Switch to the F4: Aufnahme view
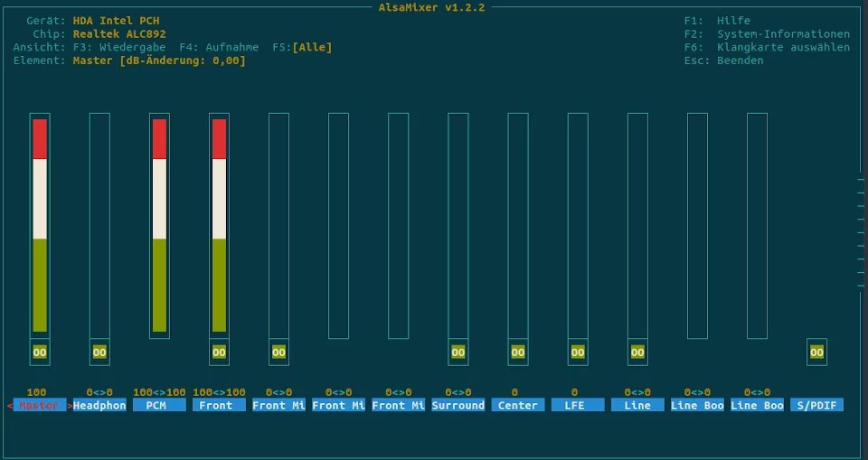868x460 pixels. click(219, 47)
